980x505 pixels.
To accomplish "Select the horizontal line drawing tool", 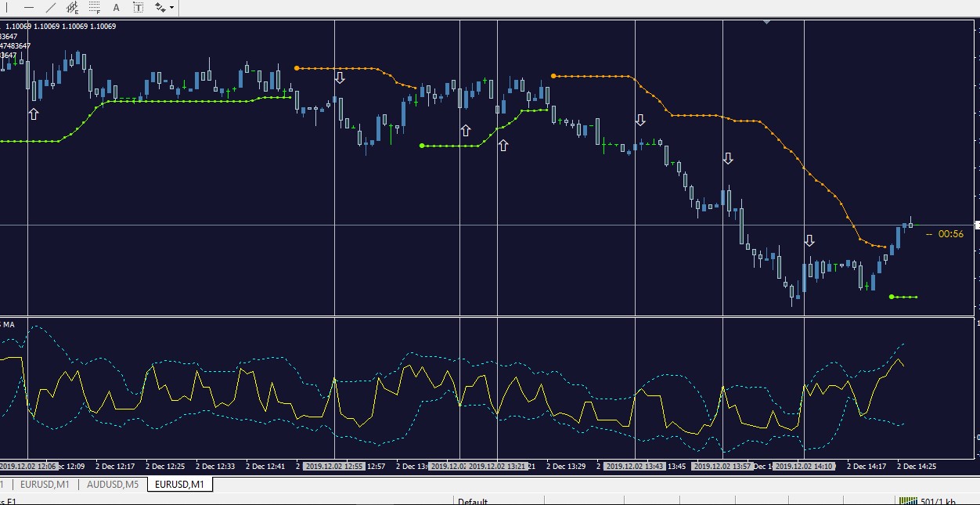I will pos(29,8).
